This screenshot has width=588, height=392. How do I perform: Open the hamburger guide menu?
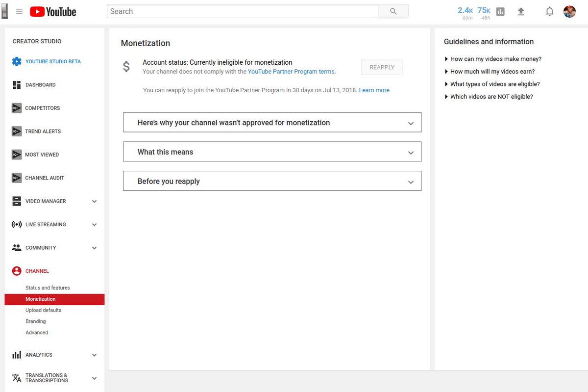coord(19,12)
